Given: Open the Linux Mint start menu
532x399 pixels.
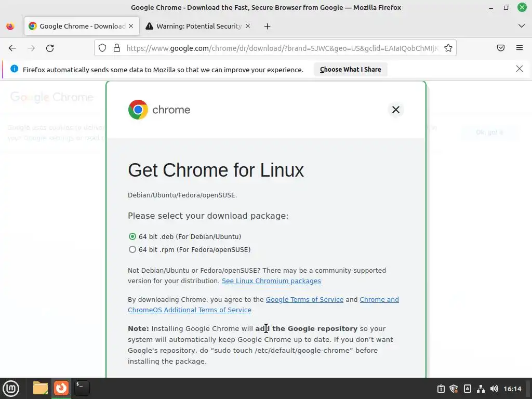Looking at the screenshot, I should pos(11,389).
